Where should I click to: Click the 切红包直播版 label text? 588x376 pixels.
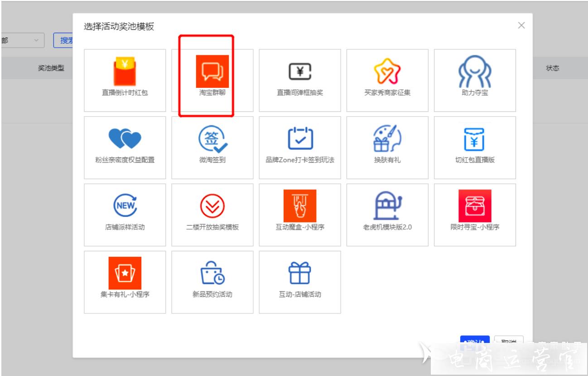click(475, 160)
